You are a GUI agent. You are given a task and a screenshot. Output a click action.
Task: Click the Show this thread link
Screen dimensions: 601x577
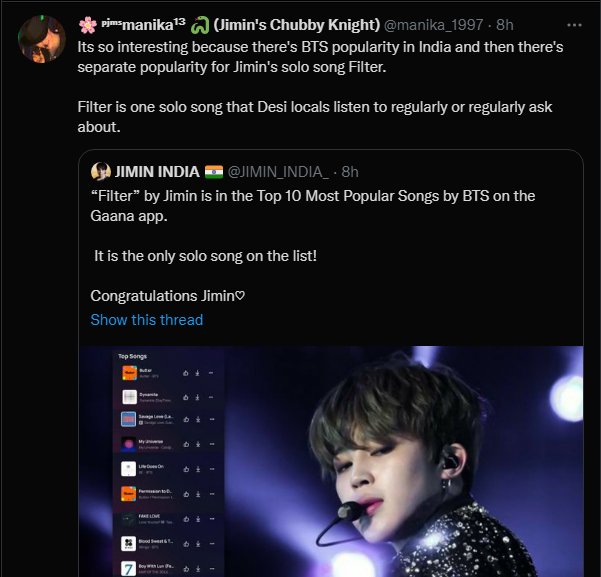[146, 320]
